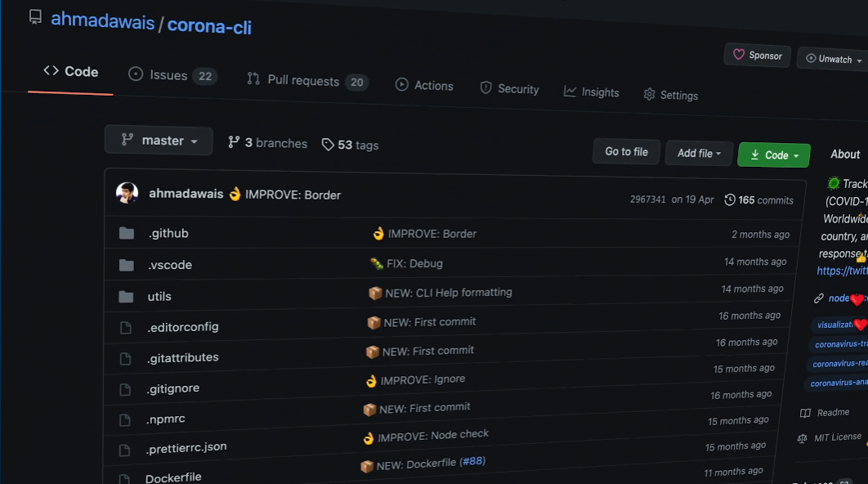Click the .gitignore file icon

(x=125, y=389)
